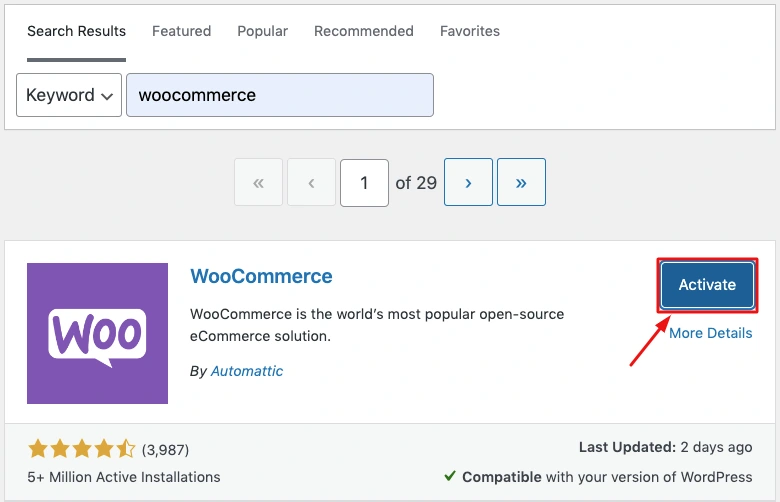Click the woocommerce search text field

coord(280,95)
